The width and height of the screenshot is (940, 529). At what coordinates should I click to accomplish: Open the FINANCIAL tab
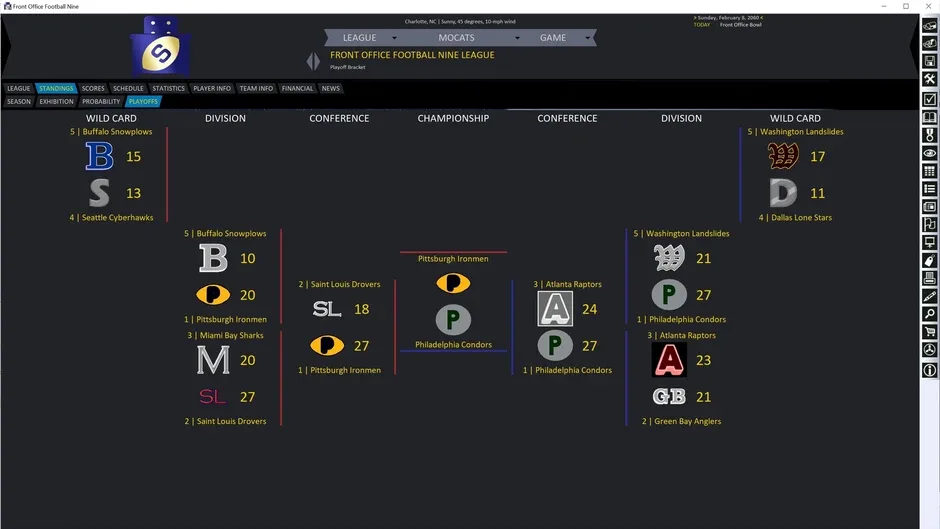point(297,88)
